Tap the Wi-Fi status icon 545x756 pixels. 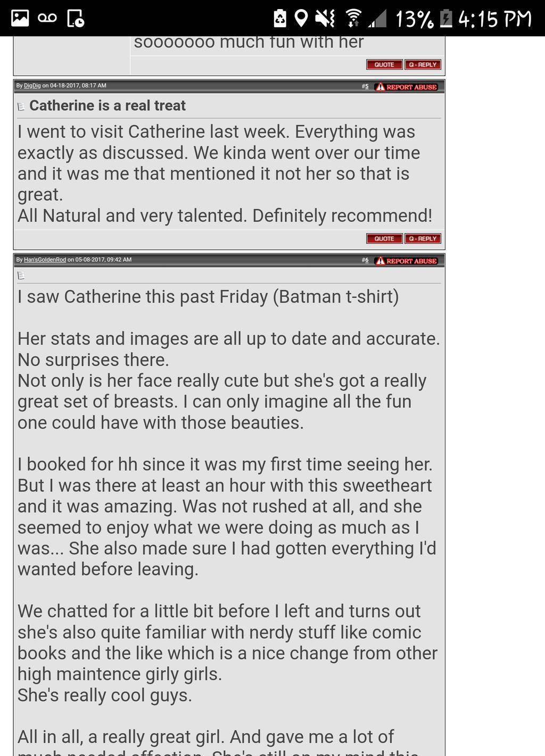pyautogui.click(x=352, y=18)
